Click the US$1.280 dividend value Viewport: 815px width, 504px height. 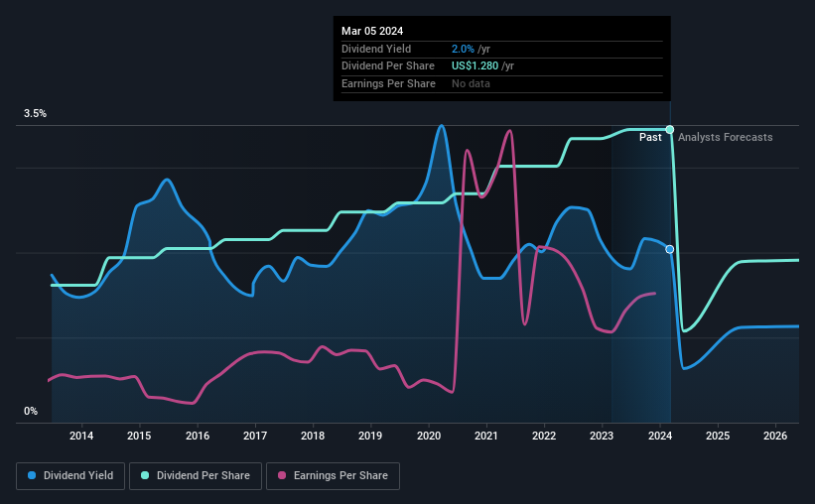click(475, 66)
